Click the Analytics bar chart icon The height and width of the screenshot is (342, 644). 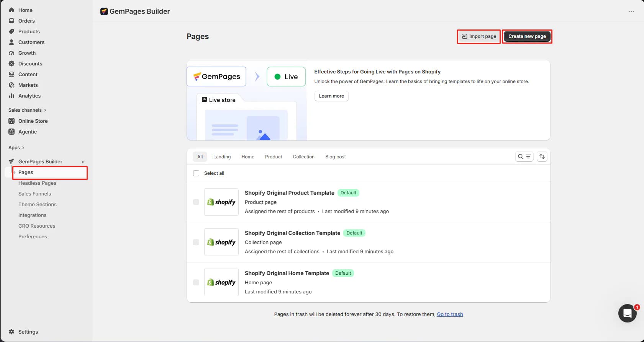11,96
